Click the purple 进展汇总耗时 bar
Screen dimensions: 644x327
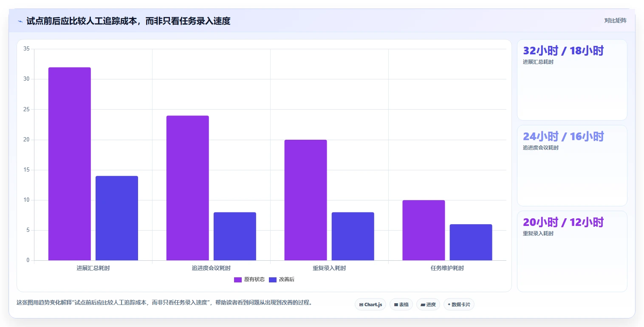point(70,164)
